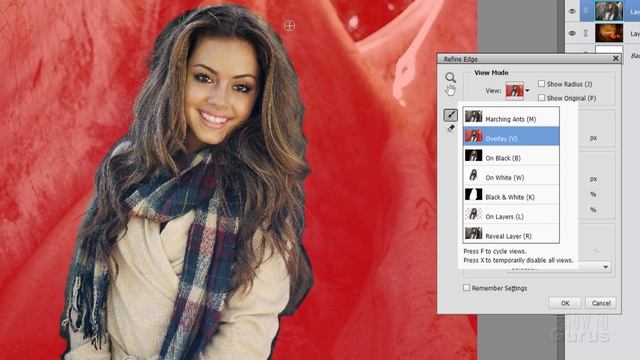This screenshot has width=640, height=360.
Task: Confirm Refine Edge with OK button
Action: (x=565, y=303)
